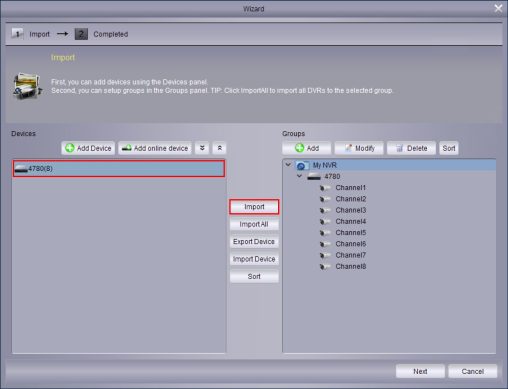Click the Delete group button
508x389 pixels.
coord(411,148)
